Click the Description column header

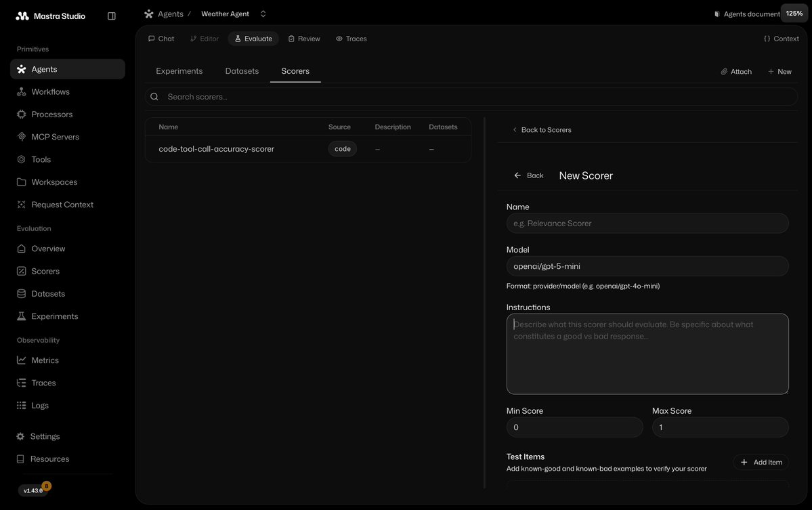(393, 127)
